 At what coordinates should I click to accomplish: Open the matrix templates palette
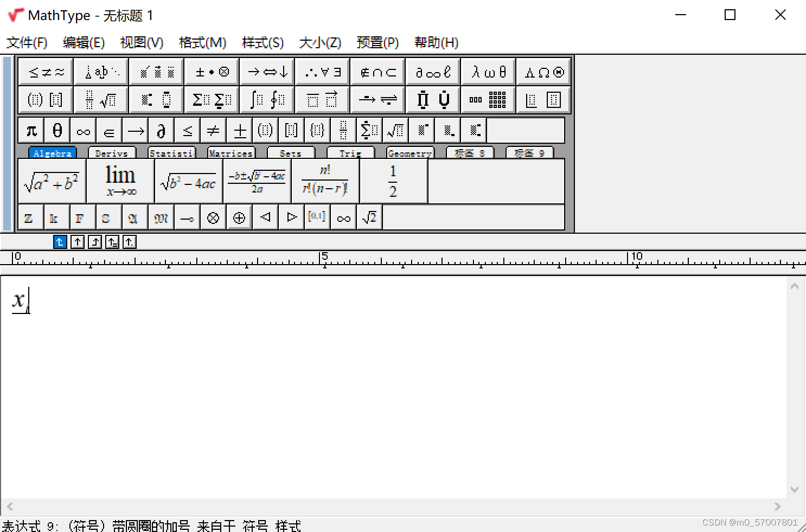point(489,100)
